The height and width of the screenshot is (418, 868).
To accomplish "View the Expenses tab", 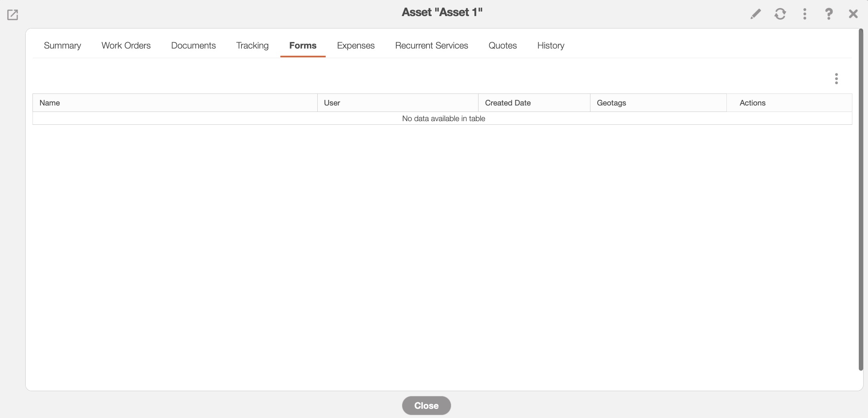I will point(355,46).
